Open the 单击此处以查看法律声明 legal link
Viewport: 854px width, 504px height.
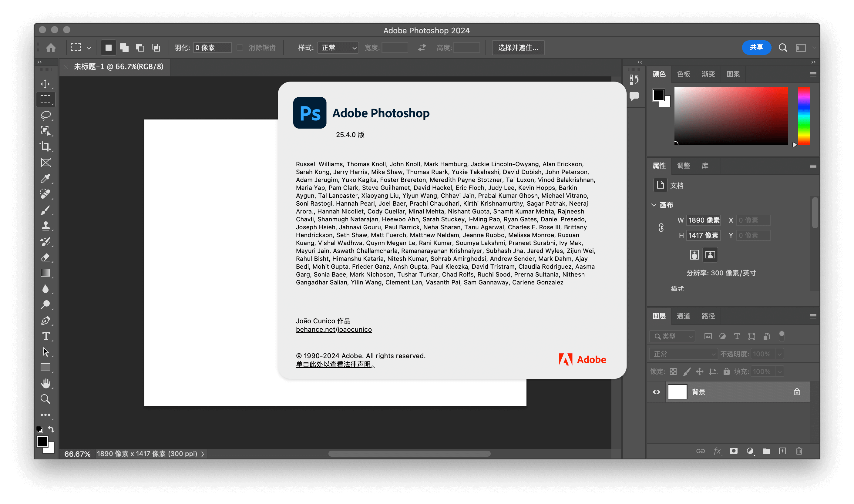[x=335, y=365]
